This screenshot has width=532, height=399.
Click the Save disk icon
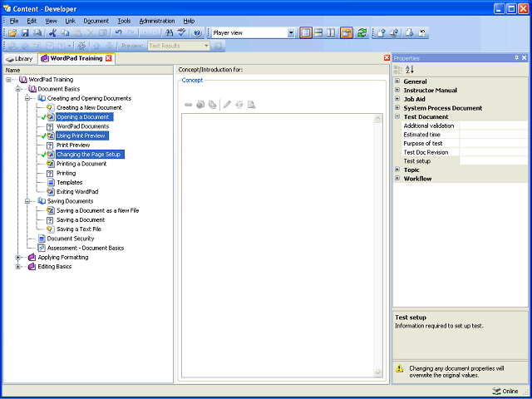[x=25, y=33]
